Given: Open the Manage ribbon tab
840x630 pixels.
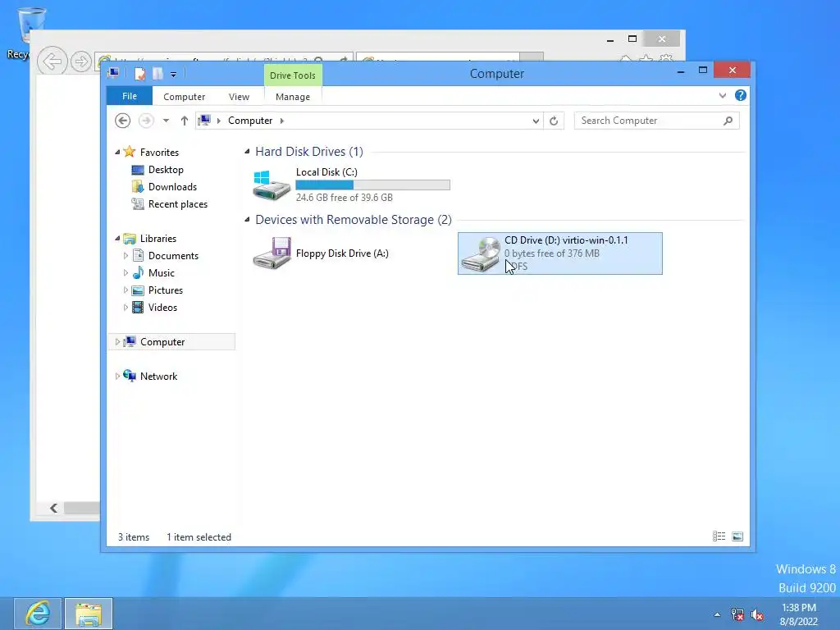Looking at the screenshot, I should point(293,97).
